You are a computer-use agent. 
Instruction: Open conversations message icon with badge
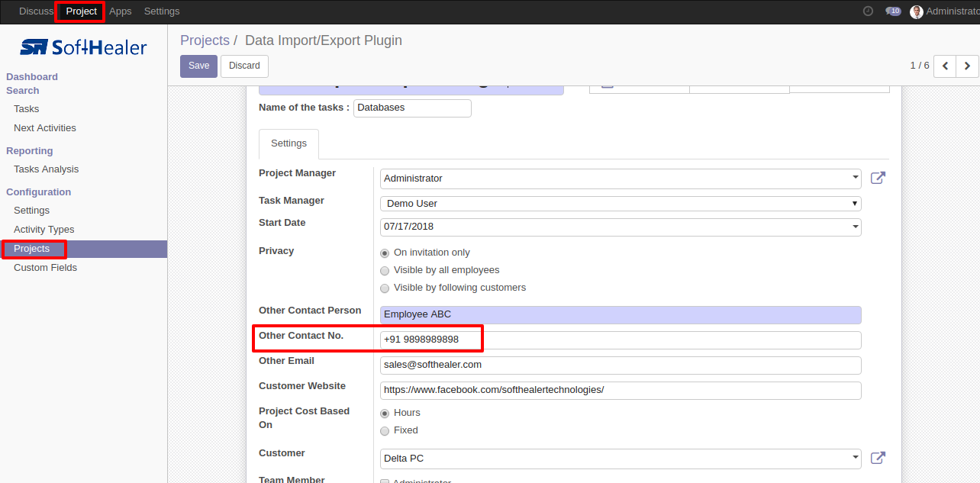pos(893,11)
